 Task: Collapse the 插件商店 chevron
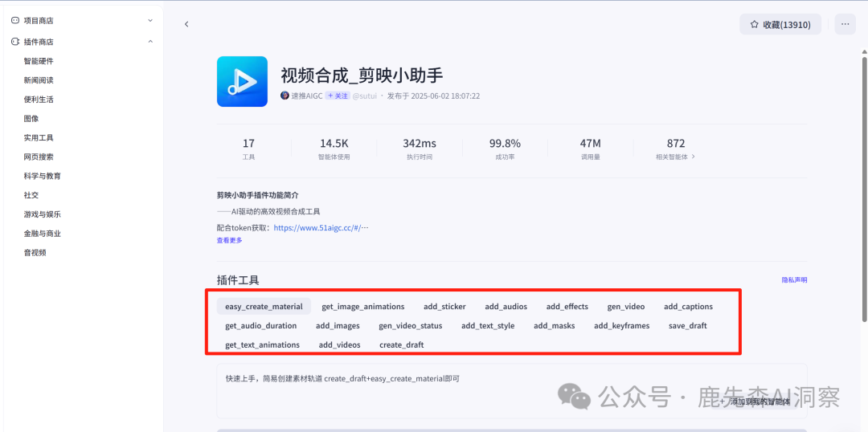pos(150,42)
